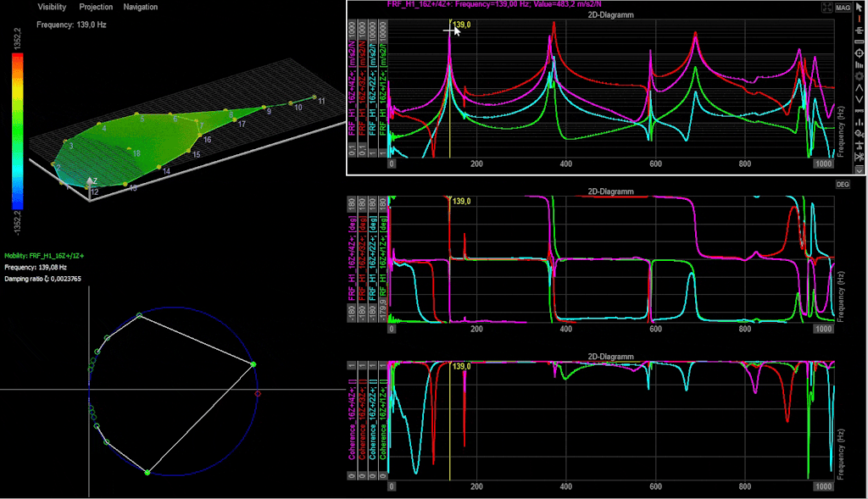868x499 pixels.
Task: Select the cyan FRF_H1_16Z+/2Z+ magnitude axis label
Action: click(x=373, y=88)
